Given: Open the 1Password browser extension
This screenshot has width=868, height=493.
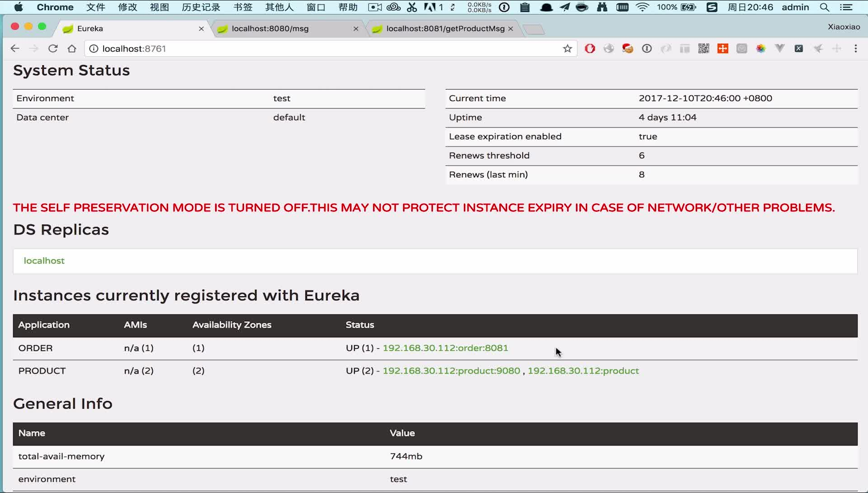Looking at the screenshot, I should (x=646, y=48).
